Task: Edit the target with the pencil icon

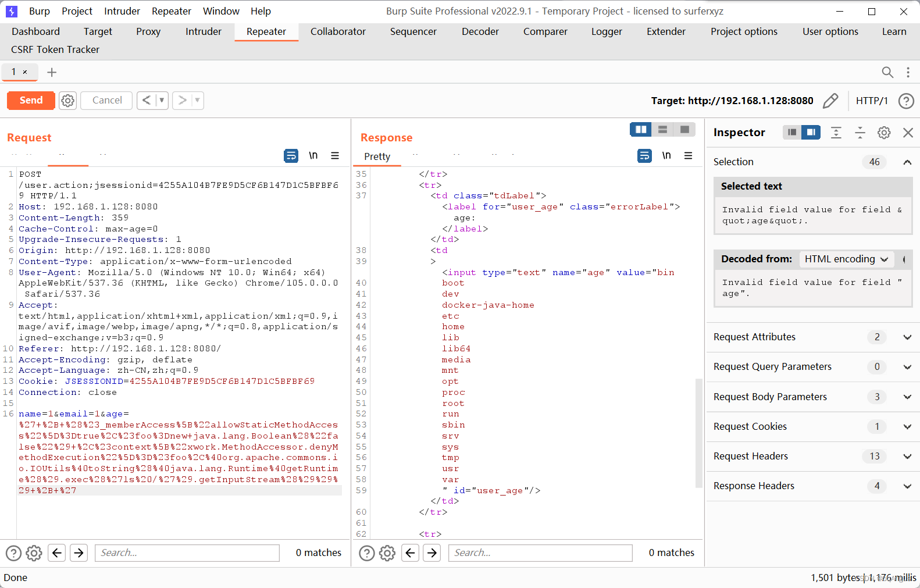Action: [830, 101]
